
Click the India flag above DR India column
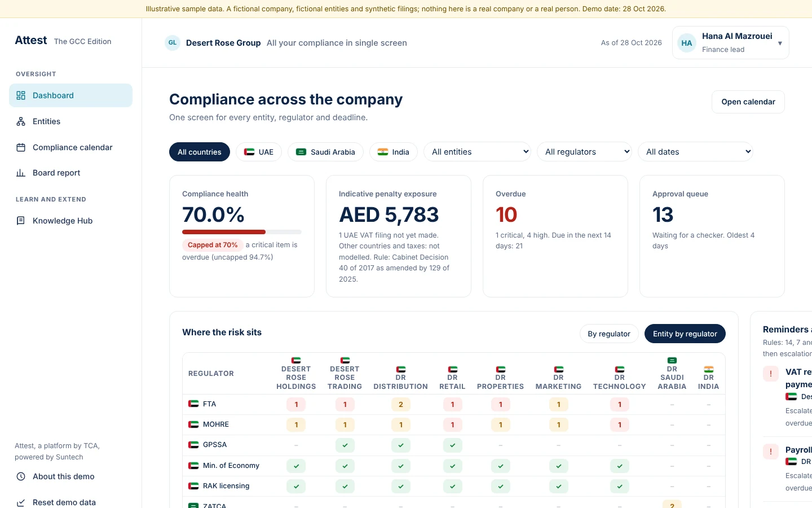click(x=709, y=369)
